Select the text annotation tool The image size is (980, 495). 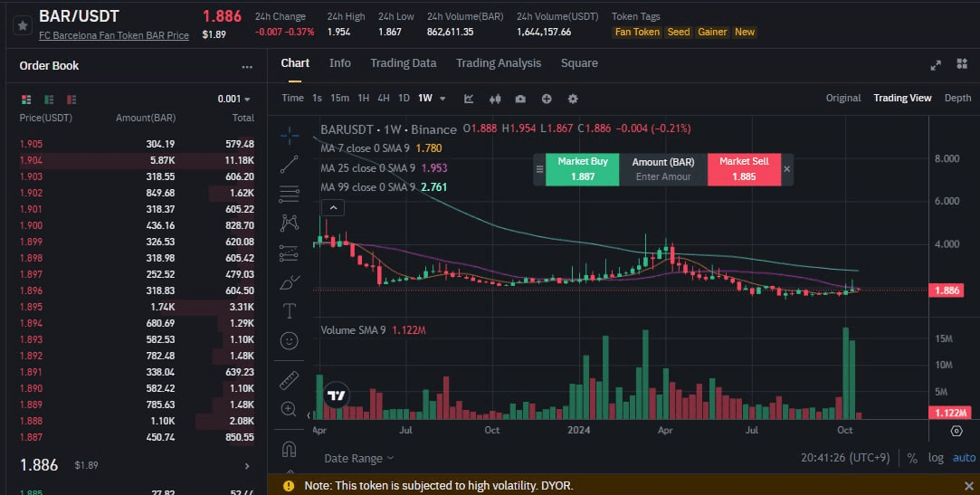(290, 310)
